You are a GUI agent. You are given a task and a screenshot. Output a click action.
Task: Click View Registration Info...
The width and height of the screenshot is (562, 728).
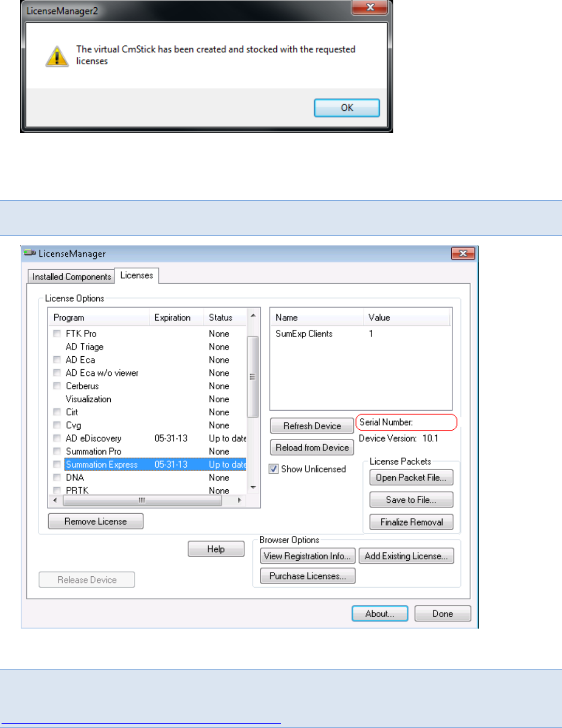pyautogui.click(x=308, y=556)
